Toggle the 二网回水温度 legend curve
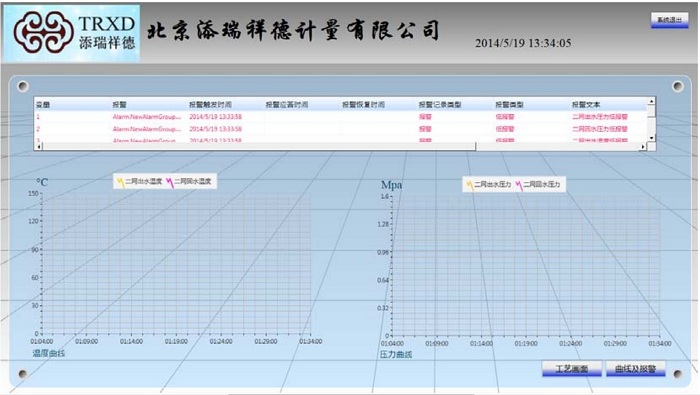 (188, 181)
